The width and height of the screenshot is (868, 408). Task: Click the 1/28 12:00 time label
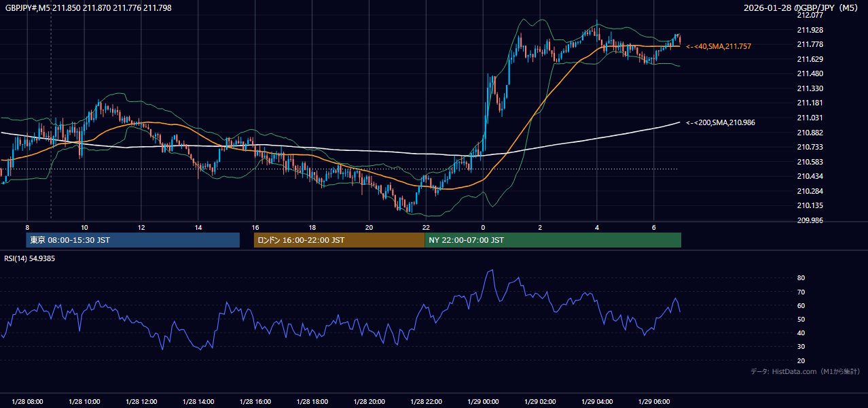(x=142, y=401)
